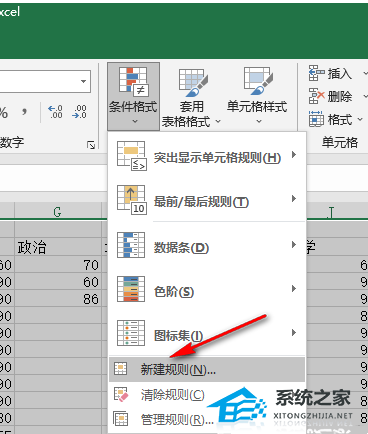The height and width of the screenshot is (434, 368).
Task: Expand the Number group dialog launcher
Action: tap(91, 145)
